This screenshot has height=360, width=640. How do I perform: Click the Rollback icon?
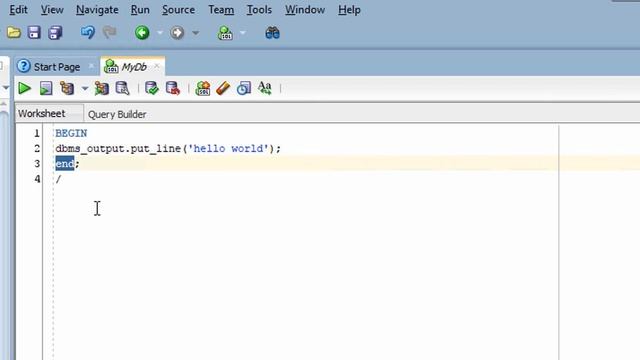pos(173,88)
